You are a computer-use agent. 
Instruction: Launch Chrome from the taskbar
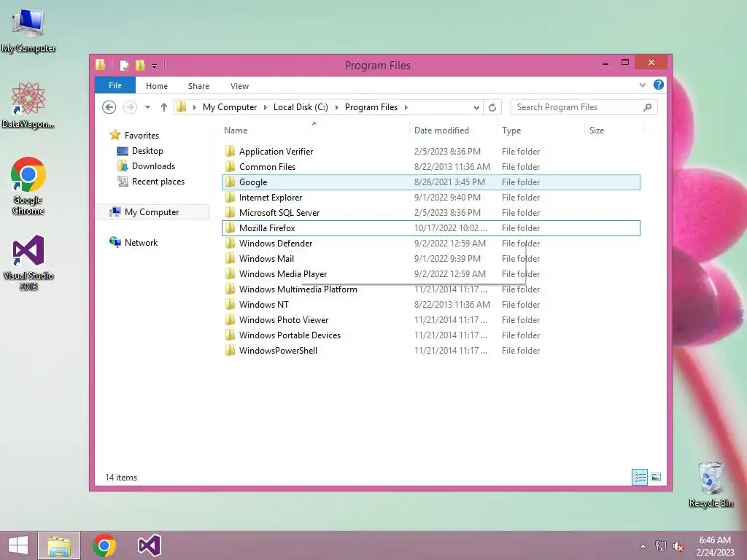coord(104,545)
